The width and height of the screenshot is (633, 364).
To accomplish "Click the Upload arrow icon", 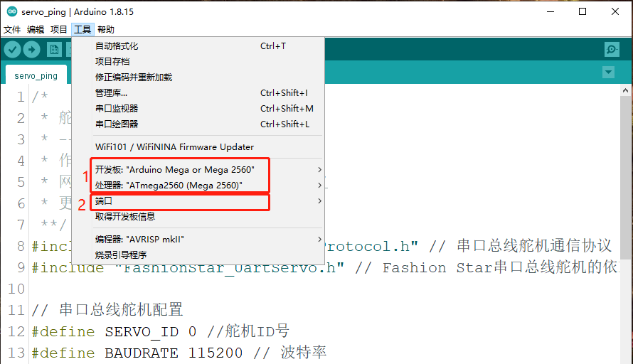I will [x=31, y=49].
